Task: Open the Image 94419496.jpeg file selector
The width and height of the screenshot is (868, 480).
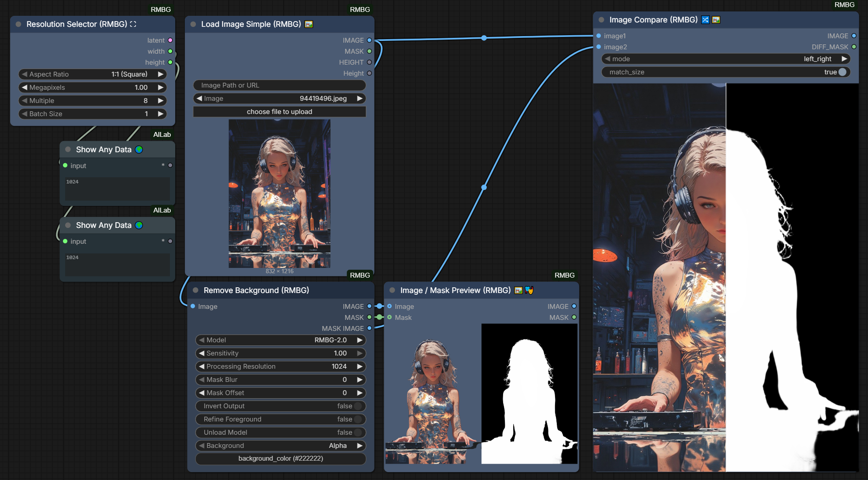Action: (280, 99)
